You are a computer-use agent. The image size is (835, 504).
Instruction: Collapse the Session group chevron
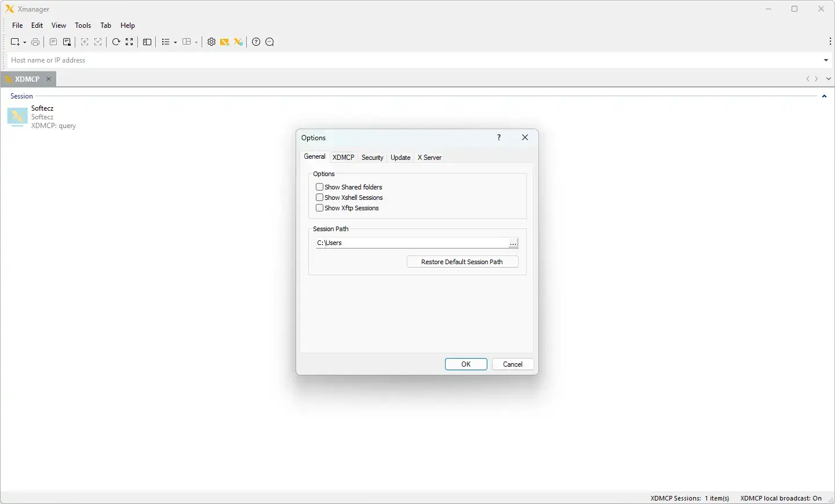tap(824, 96)
